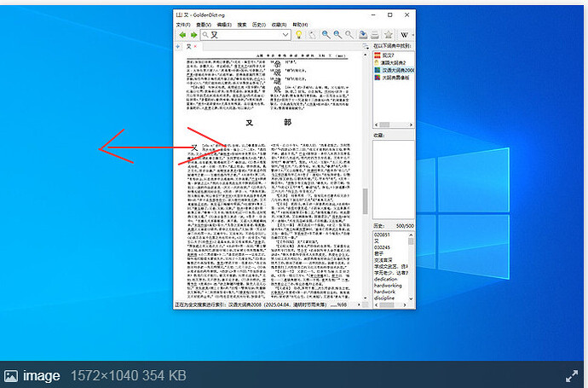
Task: Click the 又 headword in the article
Action: click(194, 148)
